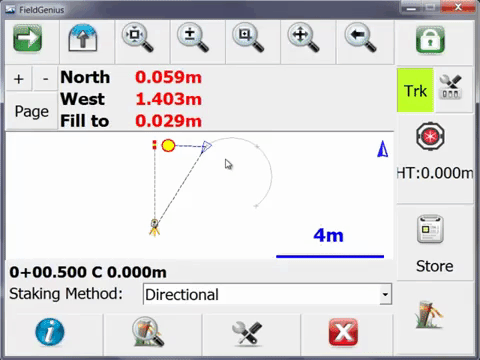Click the zoom previous magnifier icon

point(361,38)
